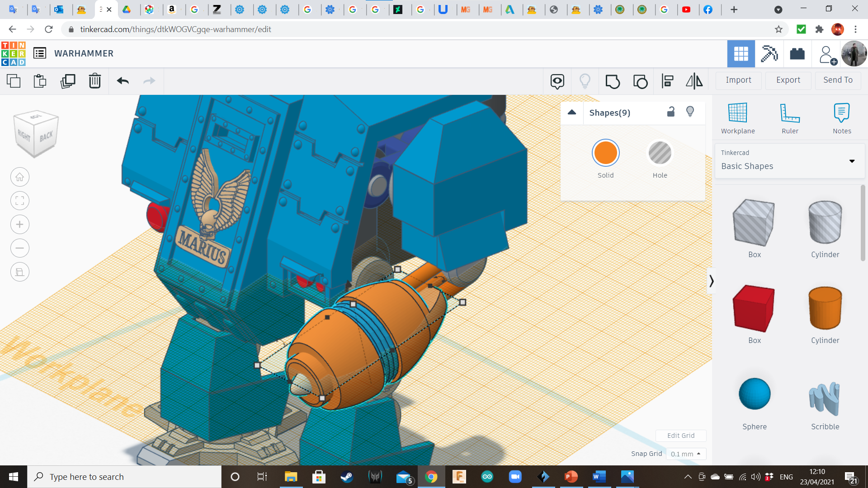Image resolution: width=868 pixels, height=488 pixels.
Task: Pick the blue Sphere shape thumbnail
Action: [x=754, y=394]
